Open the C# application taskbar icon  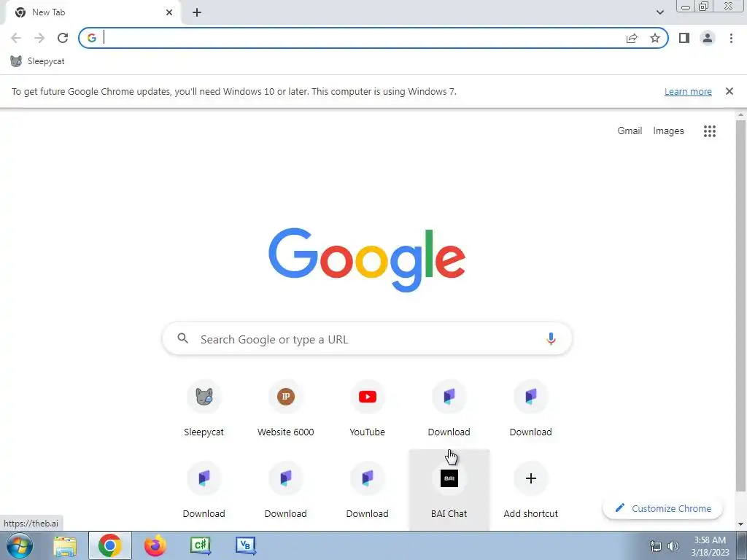201,545
